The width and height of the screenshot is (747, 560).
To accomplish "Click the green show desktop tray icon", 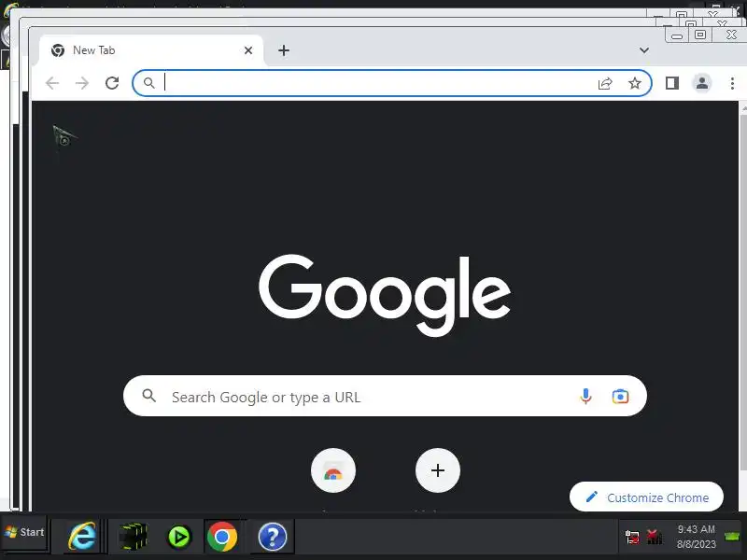I will [x=732, y=537].
